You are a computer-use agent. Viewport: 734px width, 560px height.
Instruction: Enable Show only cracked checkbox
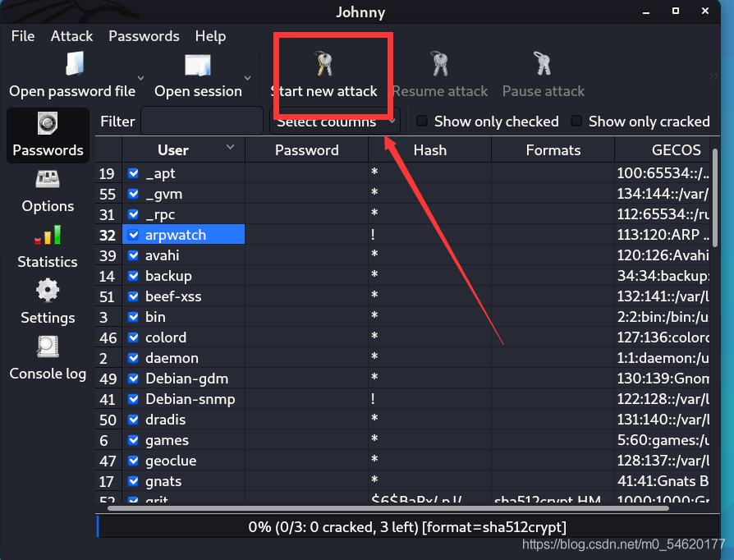coord(576,122)
